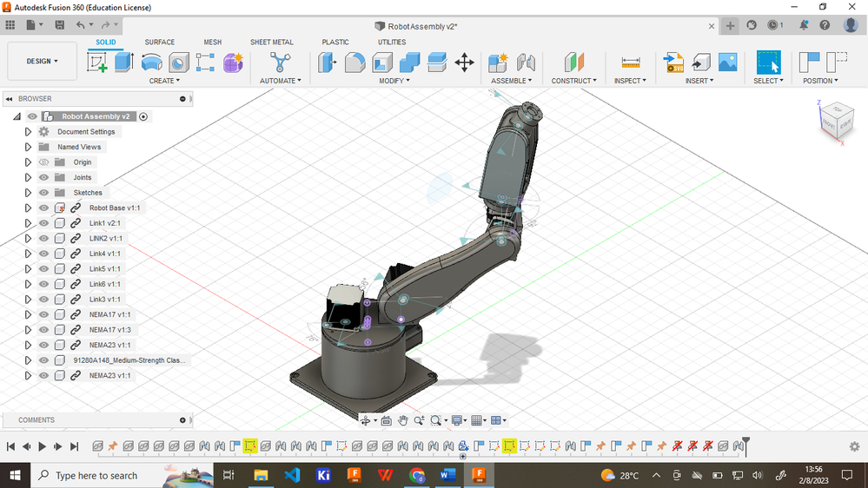Jump timeline to the end

coord(74,446)
